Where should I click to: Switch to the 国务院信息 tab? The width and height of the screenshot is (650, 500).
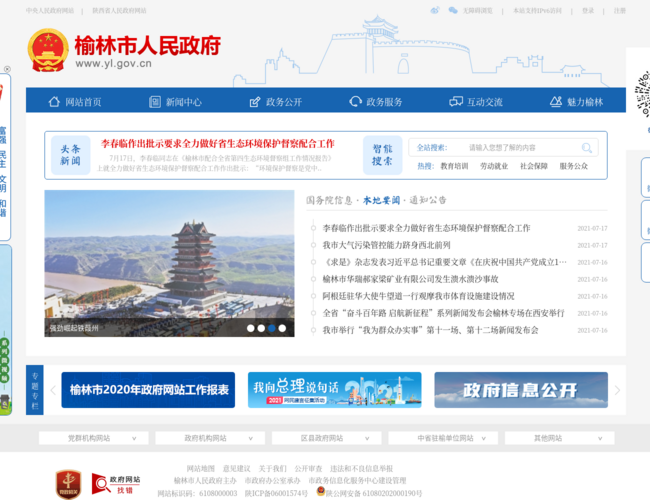(x=329, y=201)
